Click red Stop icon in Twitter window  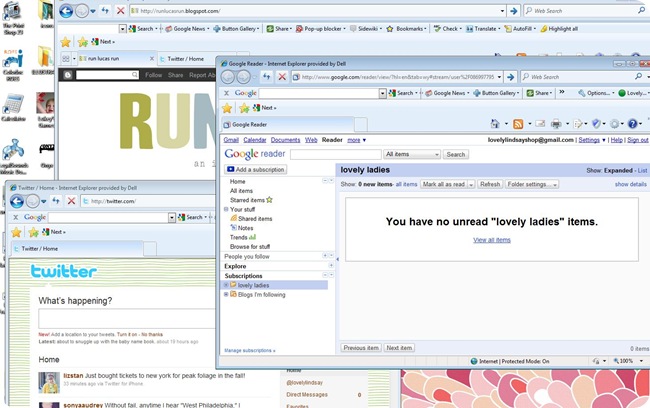[71, 201]
